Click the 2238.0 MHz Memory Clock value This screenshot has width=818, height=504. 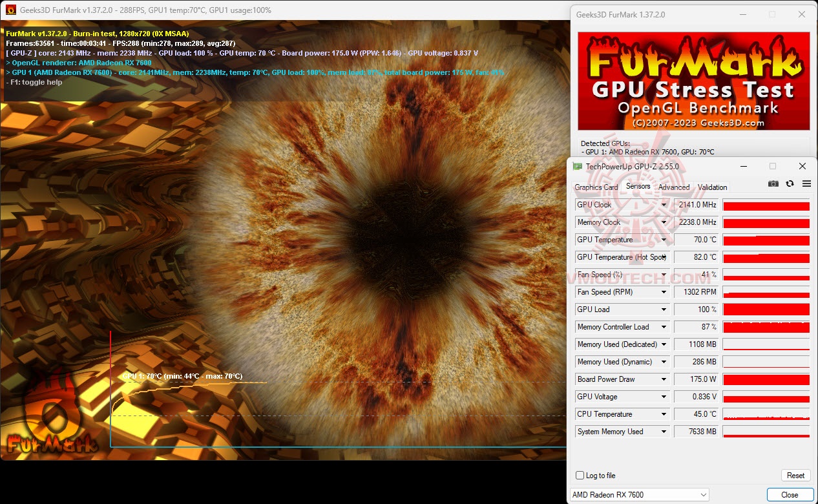pyautogui.click(x=697, y=222)
